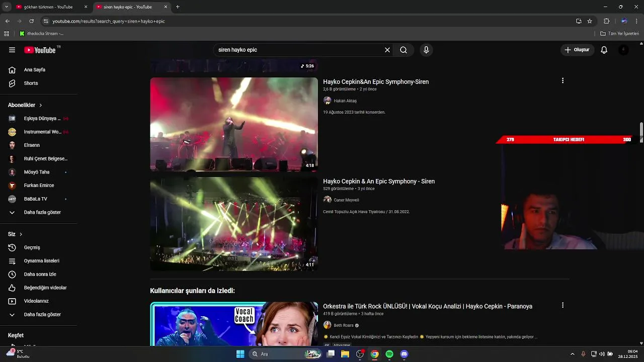This screenshot has height=362, width=644.
Task: Open the Hayko Cepkin&An Epic Symphony-Siren title
Action: (x=376, y=81)
